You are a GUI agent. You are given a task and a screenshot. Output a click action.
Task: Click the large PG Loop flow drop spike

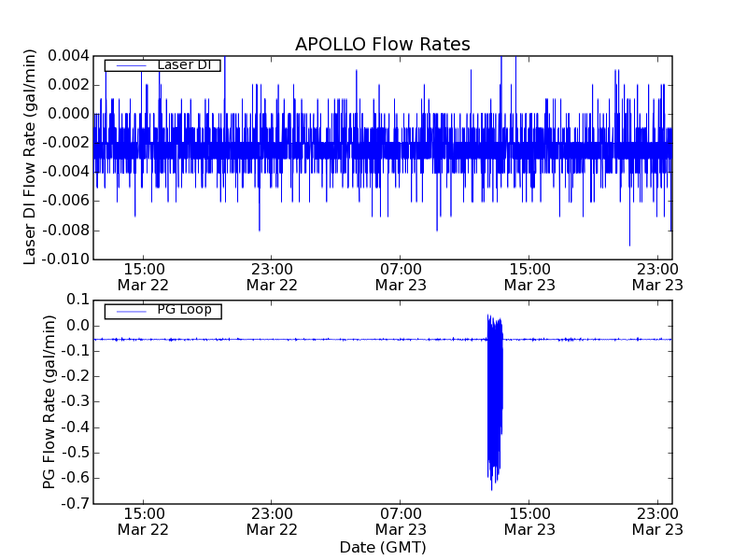(x=495, y=402)
